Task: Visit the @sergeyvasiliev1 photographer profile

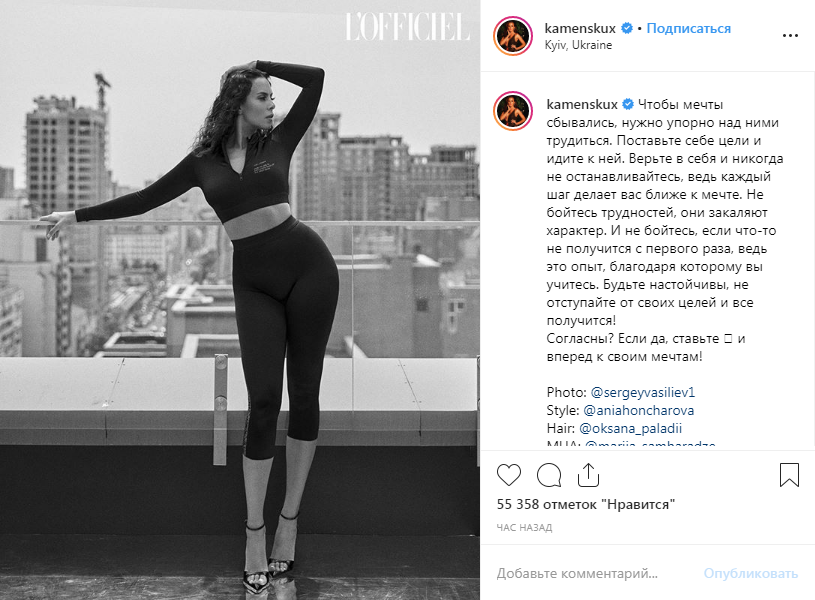Action: [642, 392]
